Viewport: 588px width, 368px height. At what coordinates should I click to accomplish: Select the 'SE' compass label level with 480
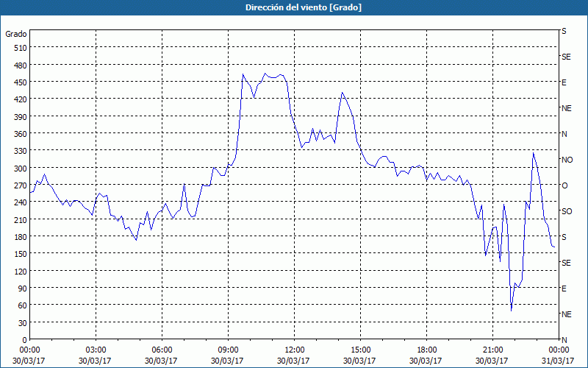[x=566, y=57]
